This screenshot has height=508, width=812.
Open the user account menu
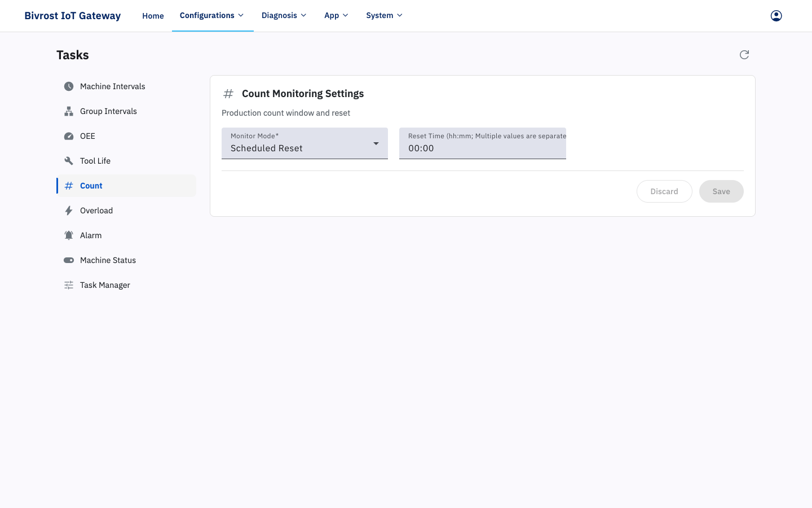click(x=776, y=16)
